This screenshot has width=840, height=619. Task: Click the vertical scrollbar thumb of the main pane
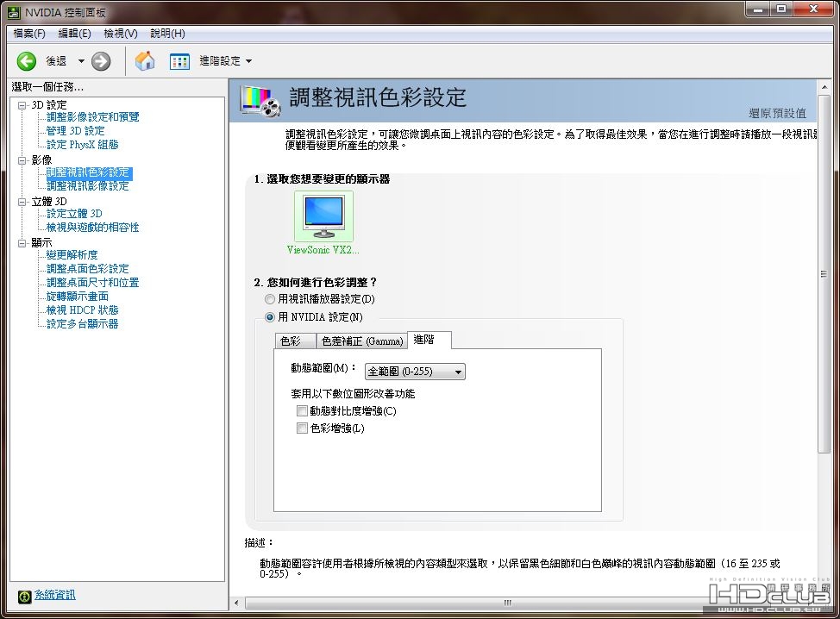(x=824, y=275)
